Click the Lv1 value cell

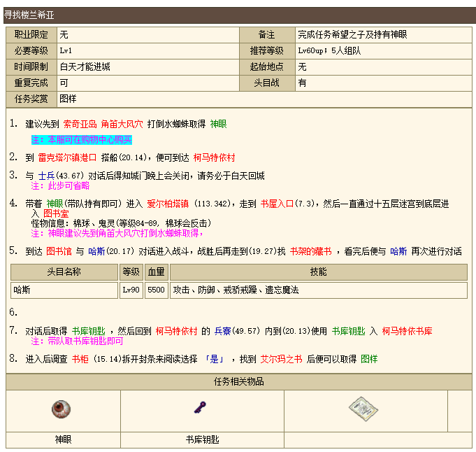coord(148,50)
